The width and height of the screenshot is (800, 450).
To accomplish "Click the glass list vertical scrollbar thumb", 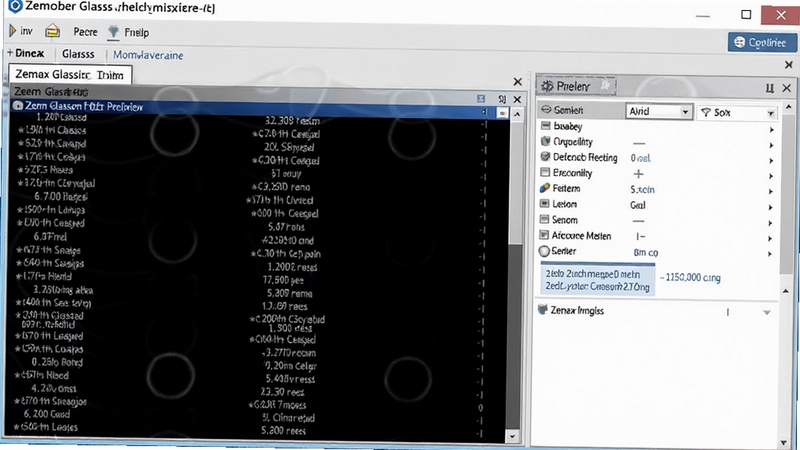I will [516, 181].
